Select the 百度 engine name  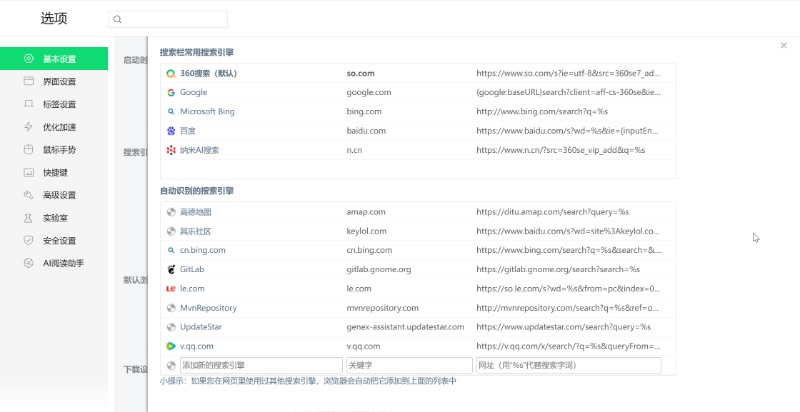point(188,131)
